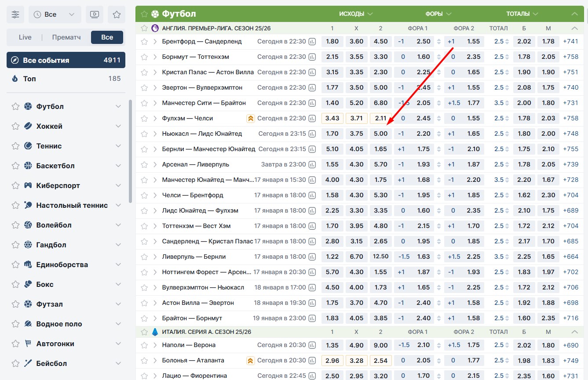Favorite the Борнмут — Тоттенхэм match

tap(144, 57)
